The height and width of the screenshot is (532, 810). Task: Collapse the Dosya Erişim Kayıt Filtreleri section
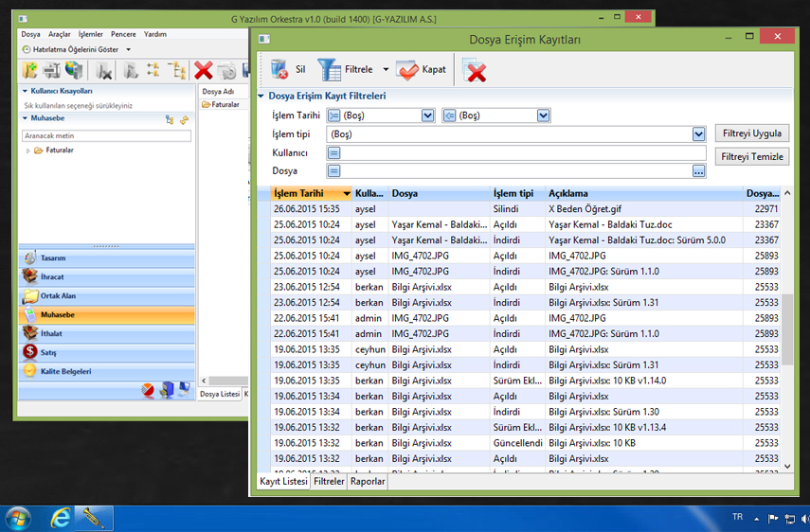point(261,96)
